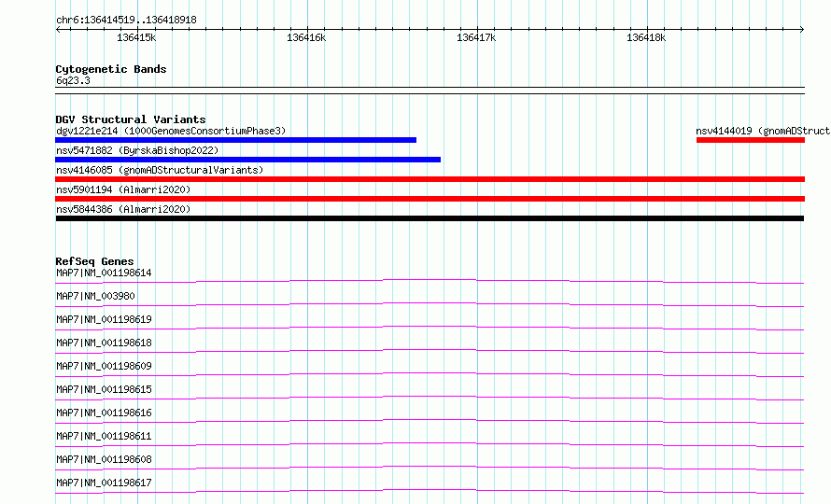
Task: Select transcript MAP7|NM_001198618
Action: 104,343
